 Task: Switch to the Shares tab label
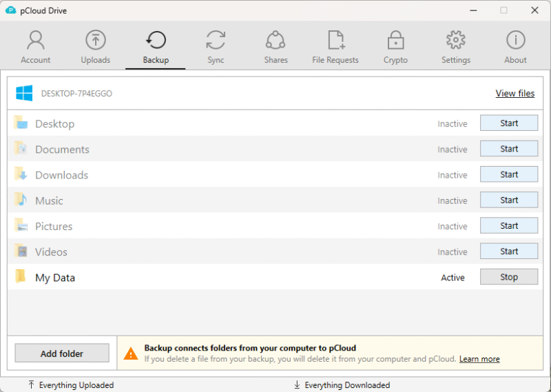coord(276,60)
